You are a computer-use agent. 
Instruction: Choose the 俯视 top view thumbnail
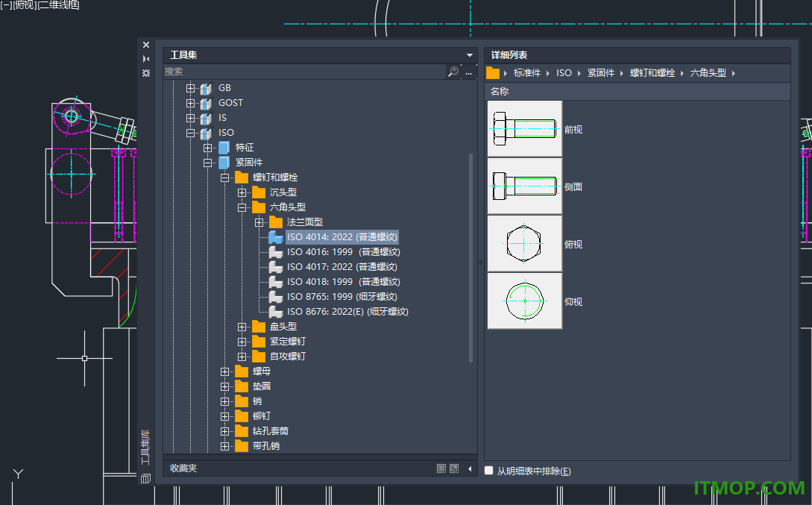click(x=525, y=244)
